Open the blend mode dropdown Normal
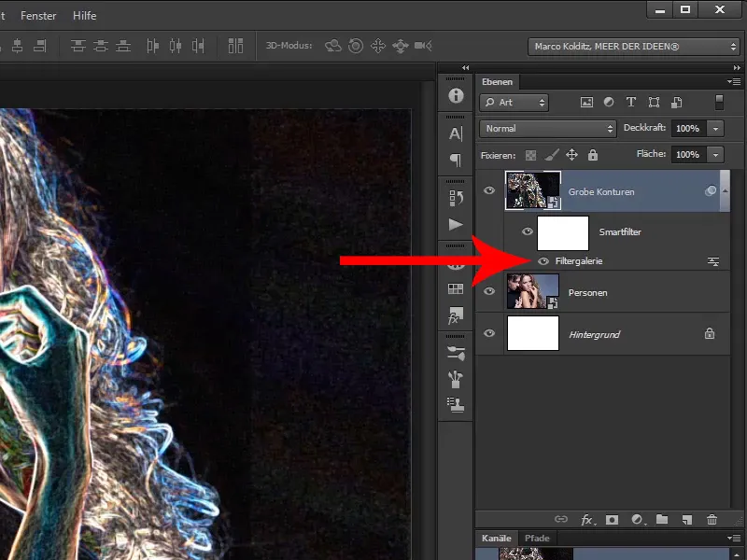Viewport: 747px width, 560px height. [548, 129]
